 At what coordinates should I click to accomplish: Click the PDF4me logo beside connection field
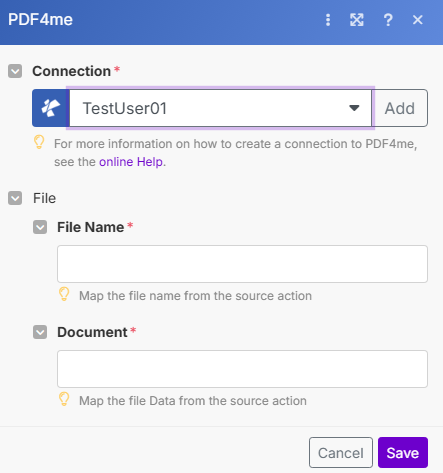(x=51, y=108)
